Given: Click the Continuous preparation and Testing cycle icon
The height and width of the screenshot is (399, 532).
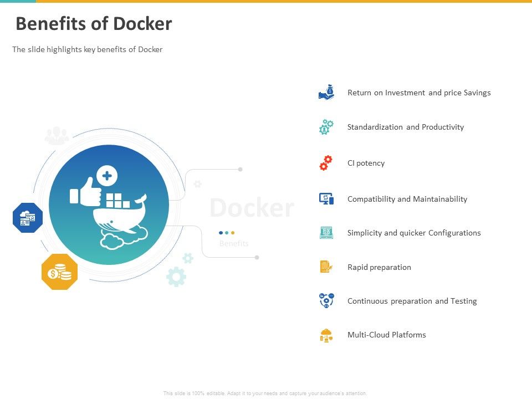Looking at the screenshot, I should coord(326,300).
